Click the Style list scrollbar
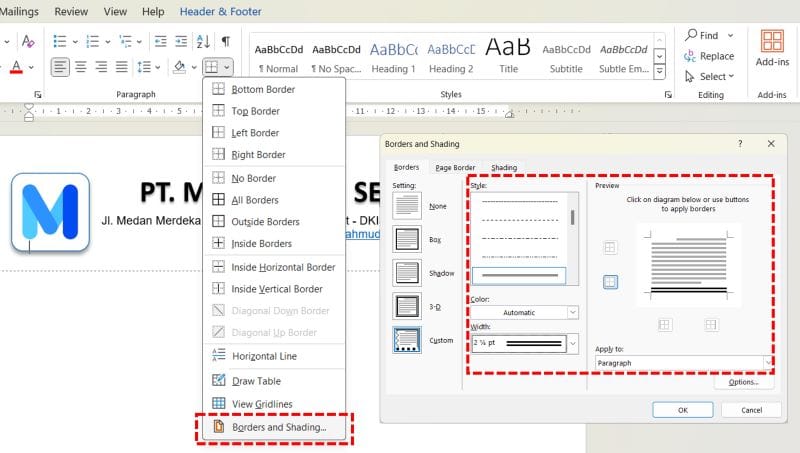The width and height of the screenshot is (800, 453). click(572, 217)
